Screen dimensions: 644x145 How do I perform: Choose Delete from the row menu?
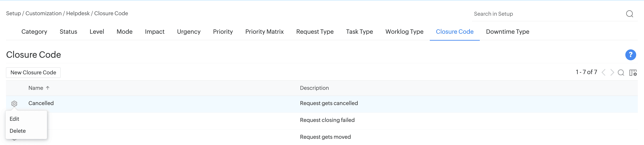pos(18,131)
